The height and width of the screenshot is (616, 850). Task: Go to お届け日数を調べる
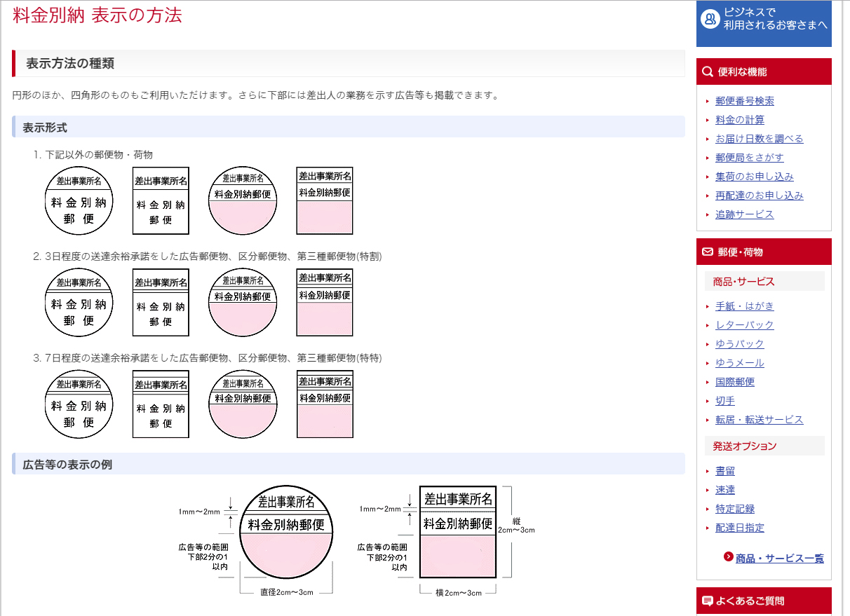759,139
